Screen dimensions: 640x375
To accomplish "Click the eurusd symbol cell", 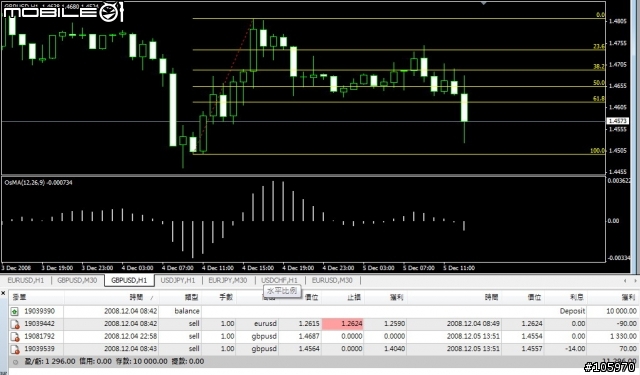I will pos(265,324).
